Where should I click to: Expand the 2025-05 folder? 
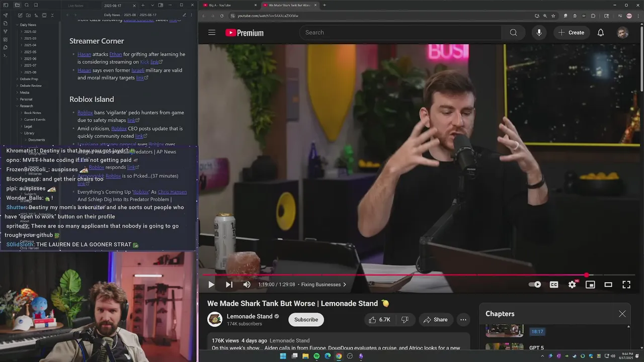[30, 52]
